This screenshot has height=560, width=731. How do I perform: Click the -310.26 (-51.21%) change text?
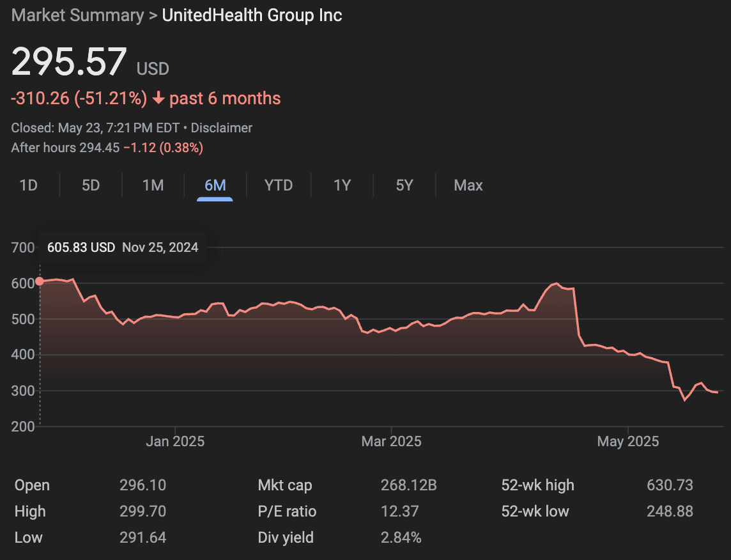point(79,98)
